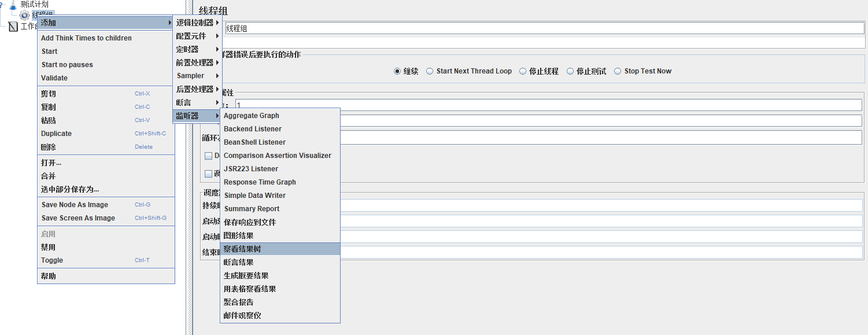Open the 添加 context menu entry
The width and height of the screenshot is (868, 335).
click(106, 23)
